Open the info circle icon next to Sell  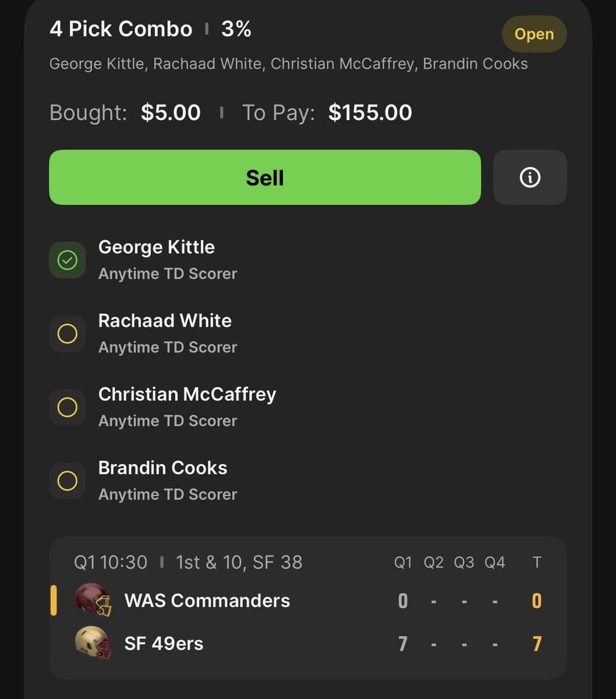tap(530, 177)
